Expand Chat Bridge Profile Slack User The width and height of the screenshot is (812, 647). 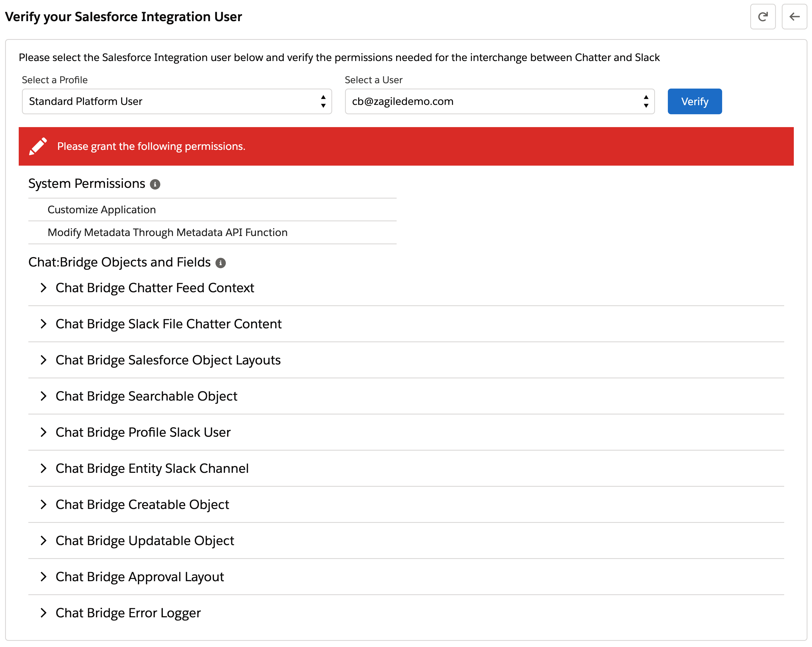coord(44,432)
